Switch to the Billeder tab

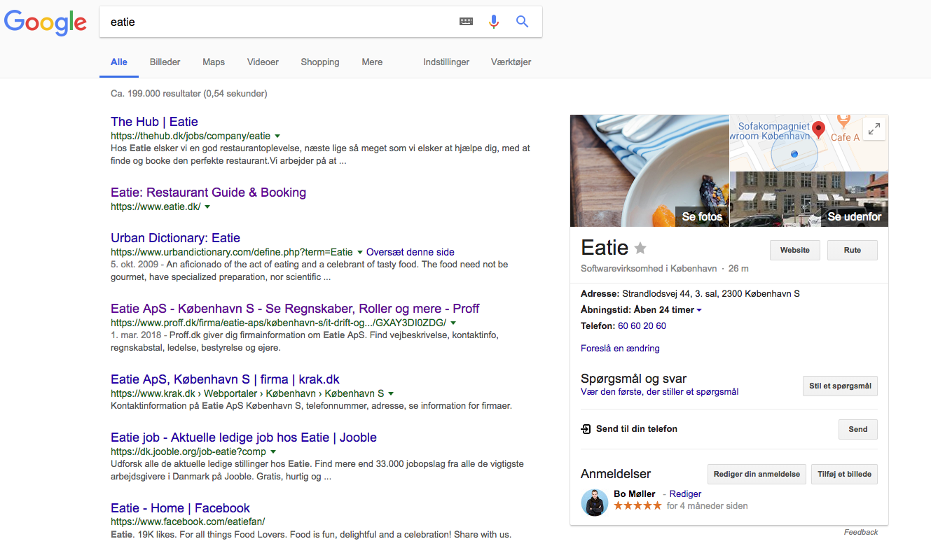point(165,62)
